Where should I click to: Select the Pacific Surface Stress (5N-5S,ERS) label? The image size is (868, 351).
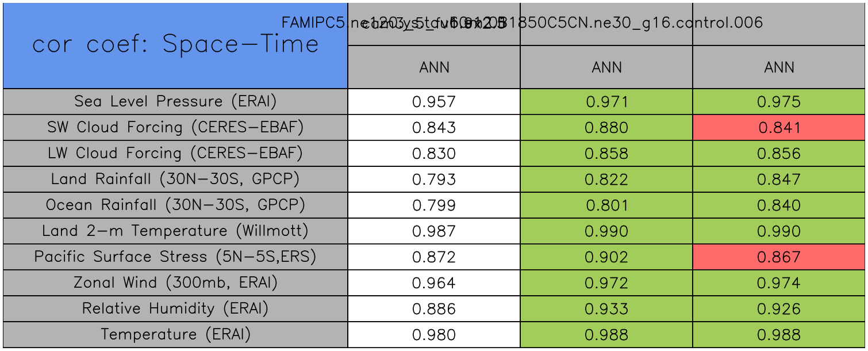coord(175,257)
